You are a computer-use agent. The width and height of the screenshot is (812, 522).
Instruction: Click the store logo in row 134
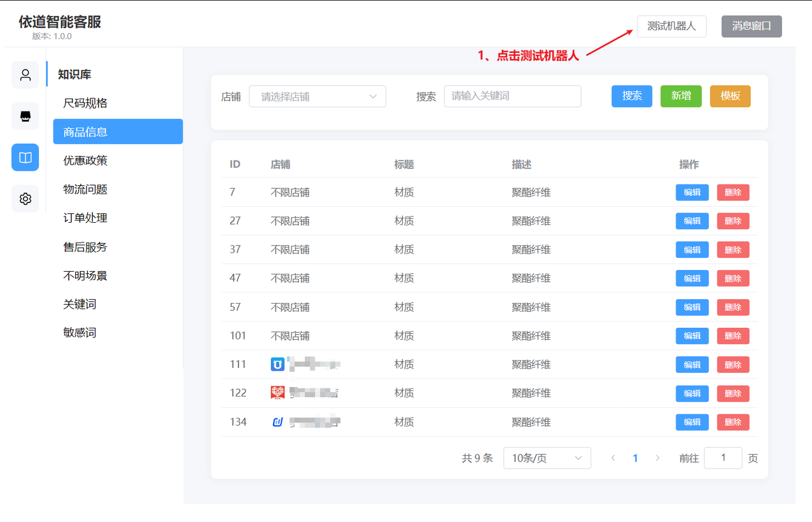tap(277, 422)
